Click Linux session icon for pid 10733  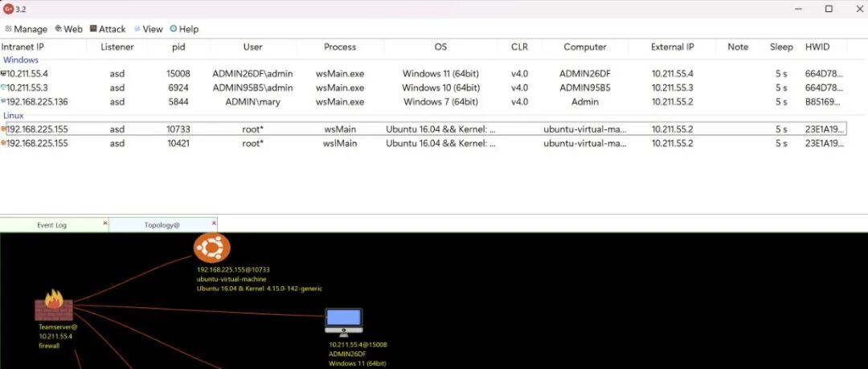pyautogui.click(x=3, y=129)
